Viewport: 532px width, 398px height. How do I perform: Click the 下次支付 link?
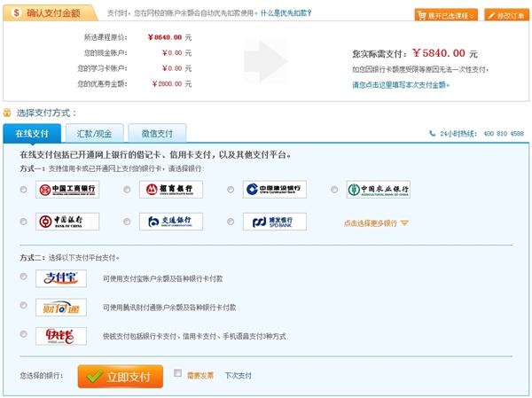click(238, 376)
